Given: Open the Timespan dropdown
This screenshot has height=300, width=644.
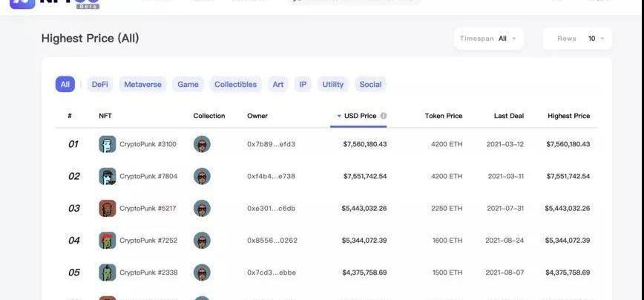Looking at the screenshot, I should (489, 39).
